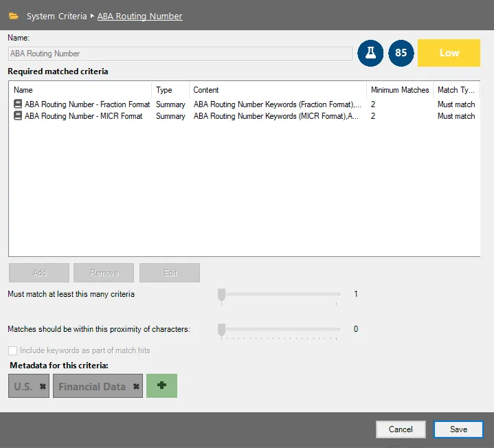Click the flask test icon button

370,53
